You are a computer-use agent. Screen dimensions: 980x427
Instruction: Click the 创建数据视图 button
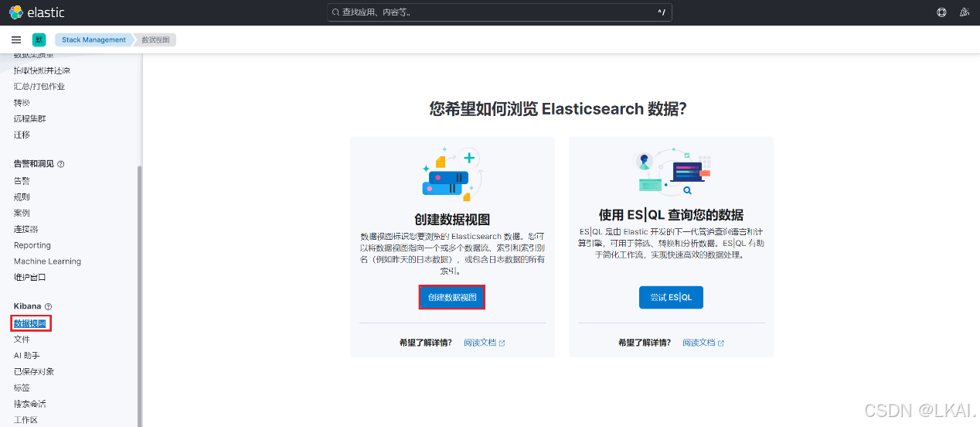coord(452,298)
